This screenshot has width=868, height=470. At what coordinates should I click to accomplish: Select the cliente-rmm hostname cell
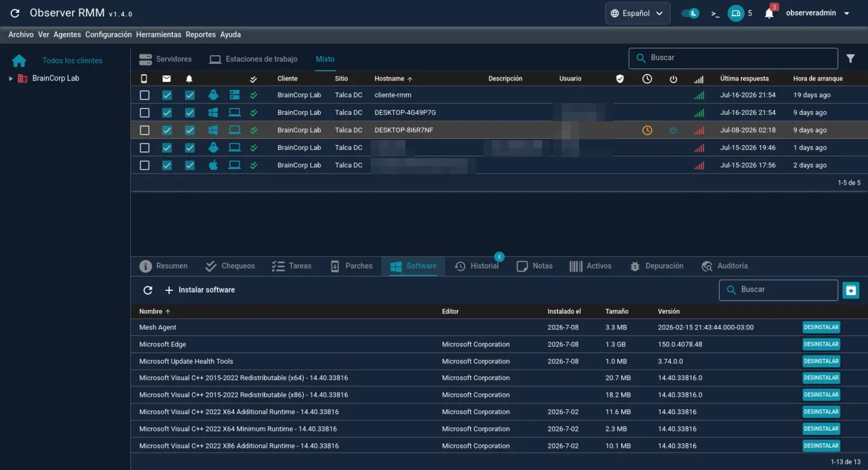(393, 95)
